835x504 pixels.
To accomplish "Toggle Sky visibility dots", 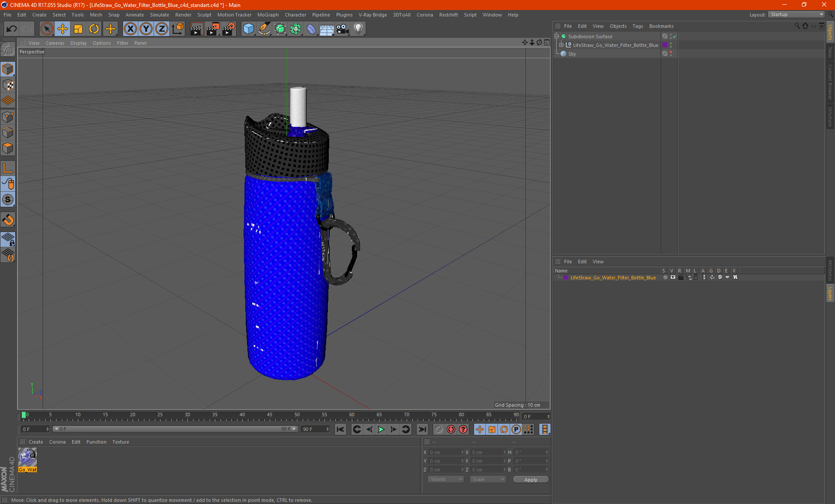I will tap(671, 53).
